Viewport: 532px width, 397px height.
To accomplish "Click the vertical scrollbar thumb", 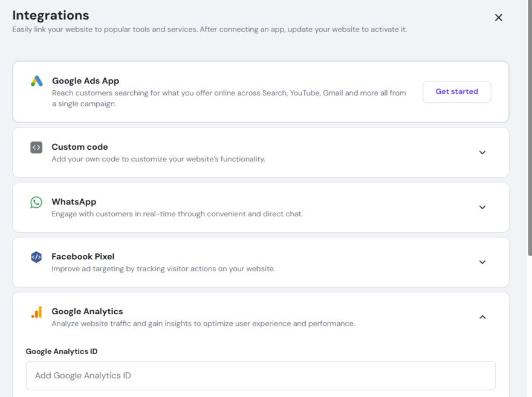I will coord(530,128).
